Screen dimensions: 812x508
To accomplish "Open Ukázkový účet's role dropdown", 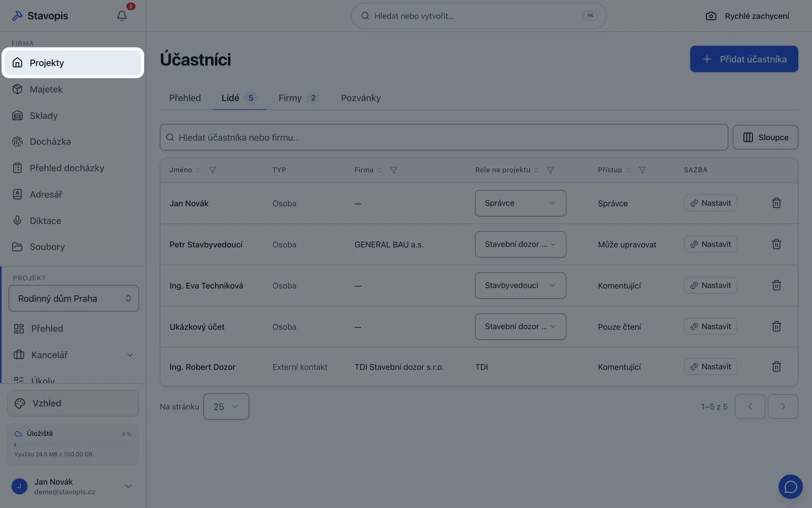I will tap(520, 326).
